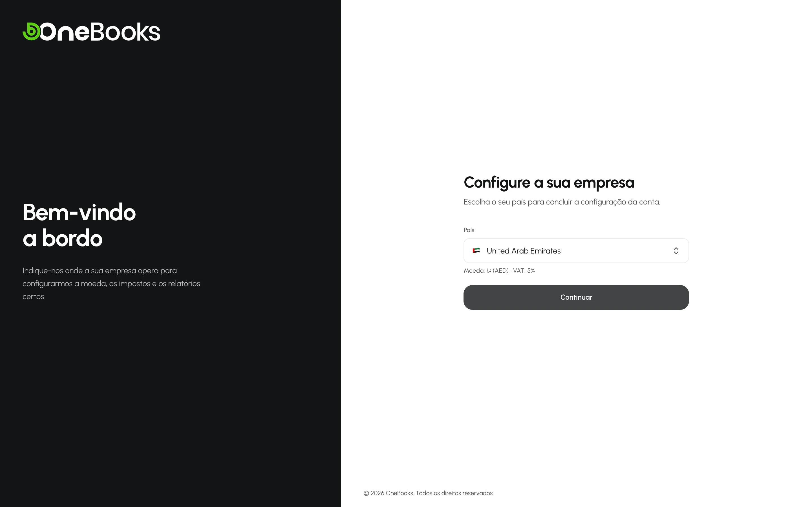Click the up-down chevron in the country selector

click(676, 250)
